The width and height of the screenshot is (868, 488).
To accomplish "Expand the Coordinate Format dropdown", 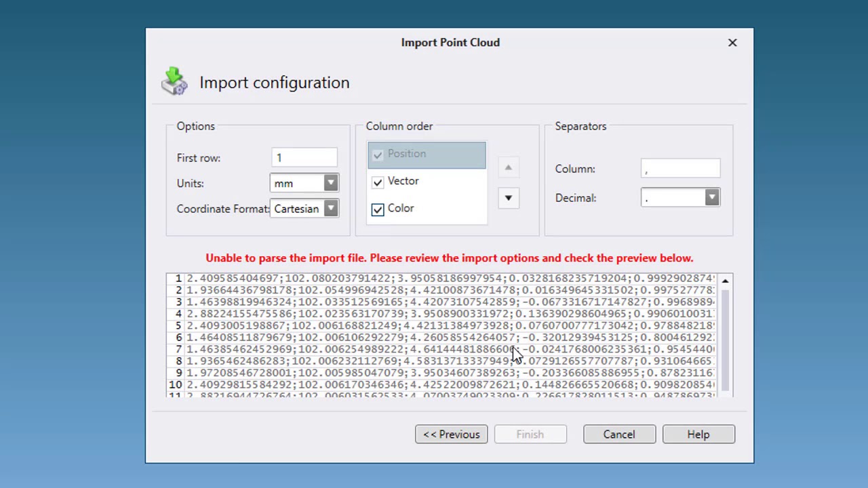I will [x=330, y=209].
